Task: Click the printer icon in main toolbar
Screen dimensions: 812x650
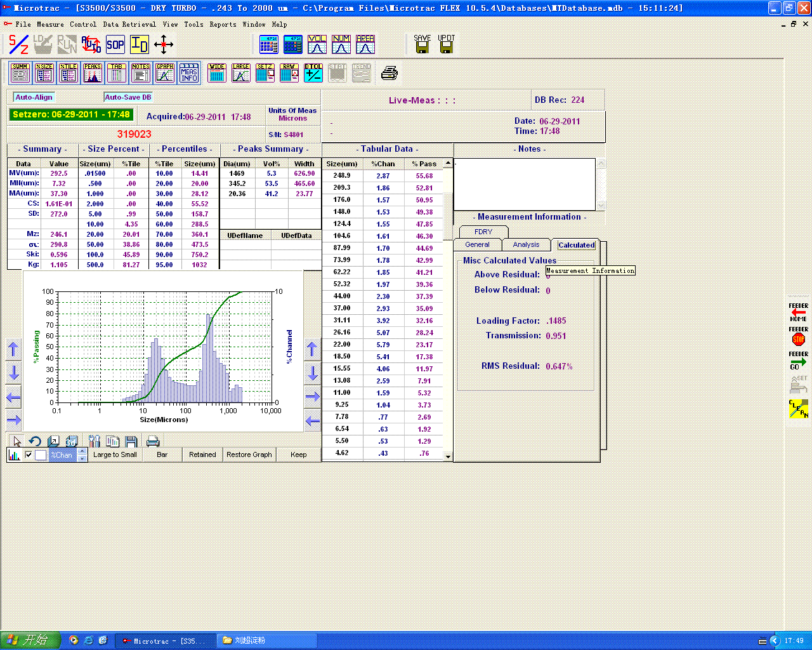Action: pos(389,73)
